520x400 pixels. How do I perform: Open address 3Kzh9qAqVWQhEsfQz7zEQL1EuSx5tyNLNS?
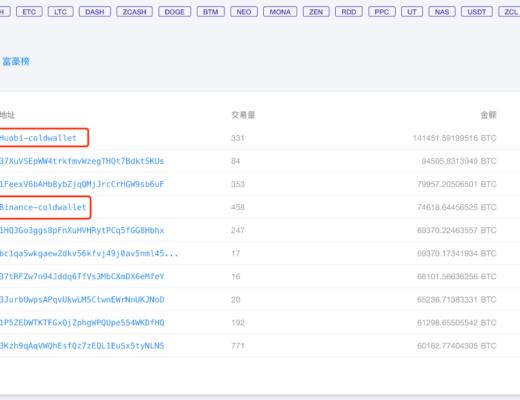(x=82, y=346)
